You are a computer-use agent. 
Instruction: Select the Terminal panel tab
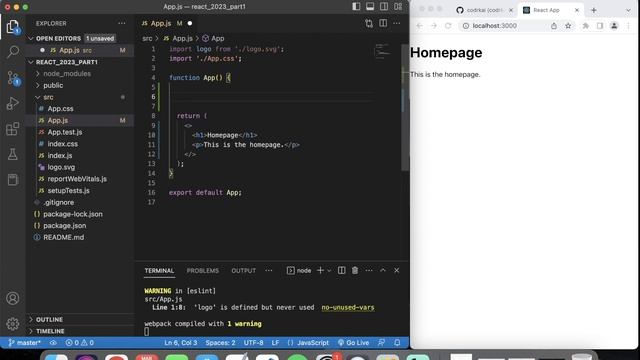point(159,271)
